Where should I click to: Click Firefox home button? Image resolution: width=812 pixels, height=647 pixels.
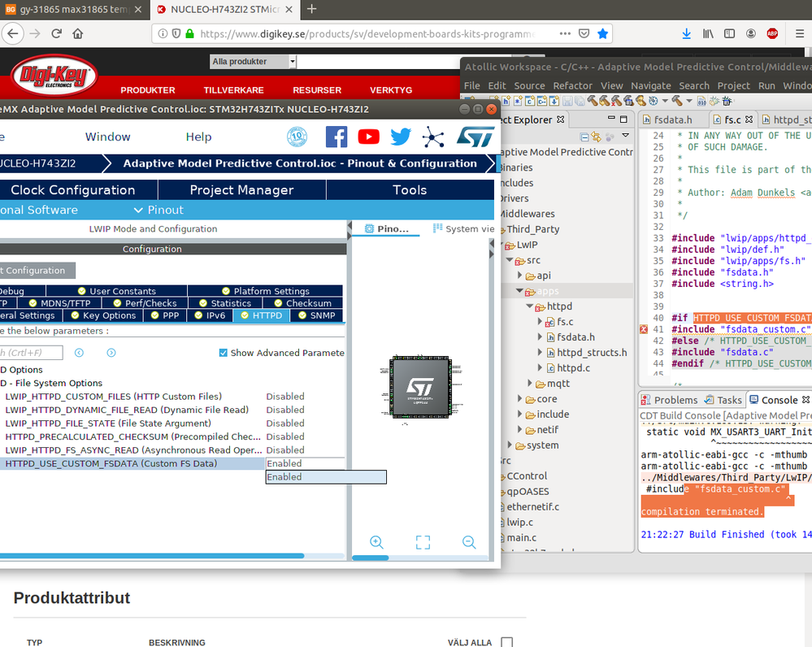(x=78, y=33)
